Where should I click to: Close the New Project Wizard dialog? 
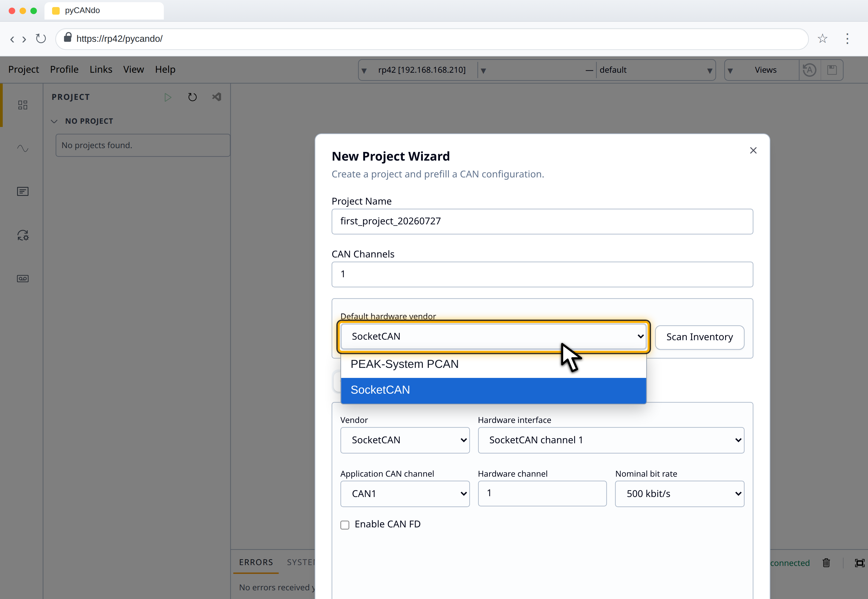(x=753, y=151)
